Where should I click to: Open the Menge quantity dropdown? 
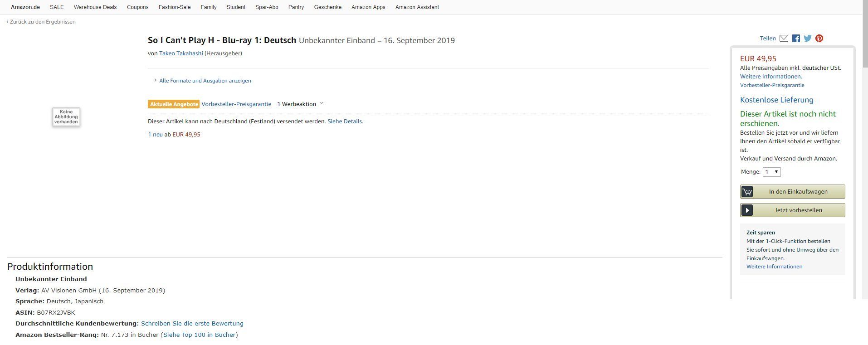(x=771, y=172)
